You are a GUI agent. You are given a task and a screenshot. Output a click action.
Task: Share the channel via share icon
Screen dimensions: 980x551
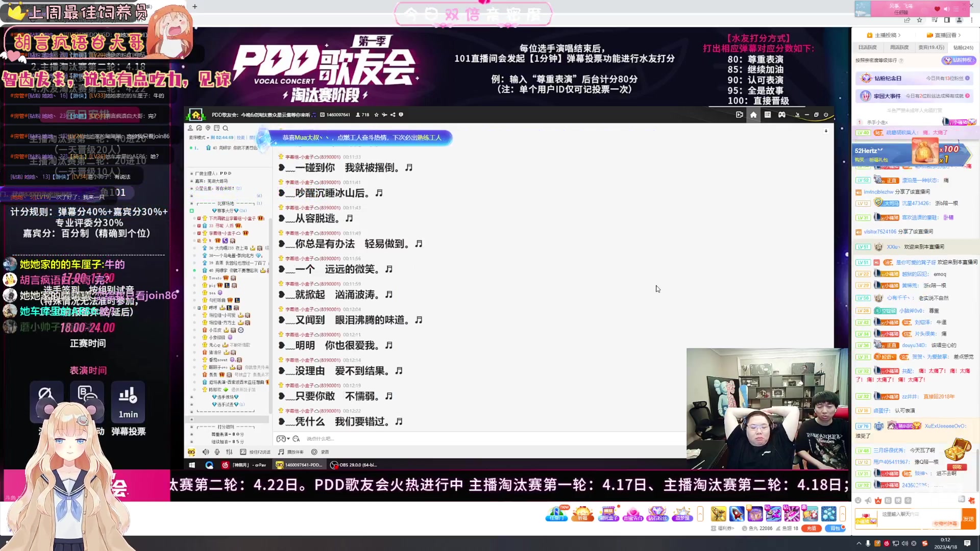393,115
